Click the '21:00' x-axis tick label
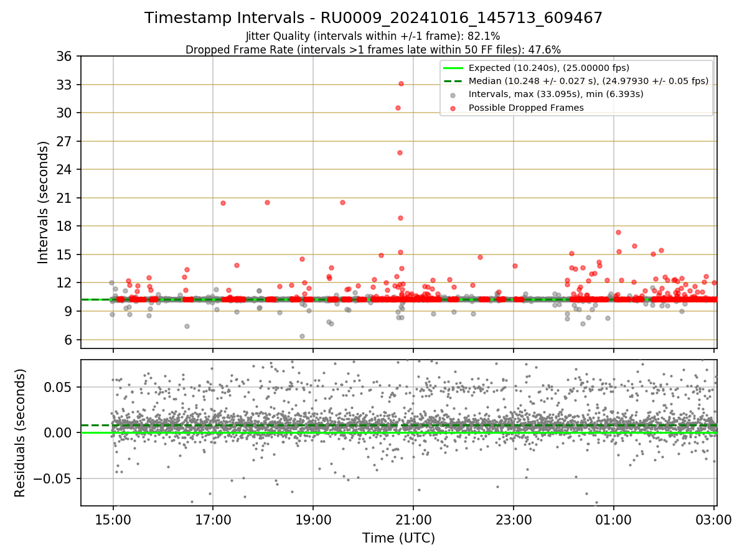The image size is (747, 560). point(413,520)
